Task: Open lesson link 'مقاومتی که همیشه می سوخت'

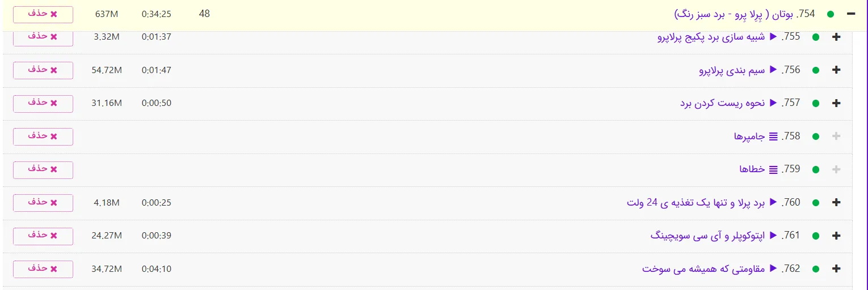Action: [x=703, y=268]
